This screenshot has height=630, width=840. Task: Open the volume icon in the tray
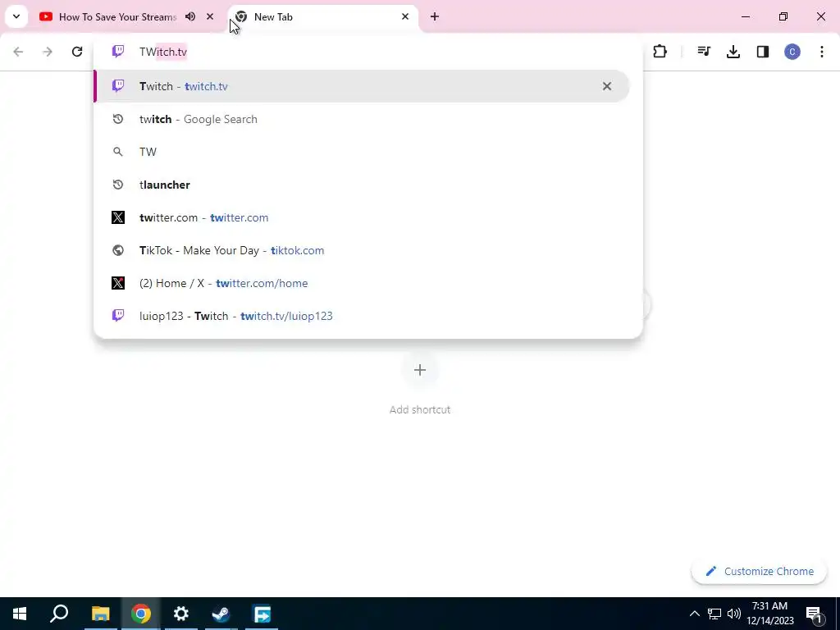(734, 614)
